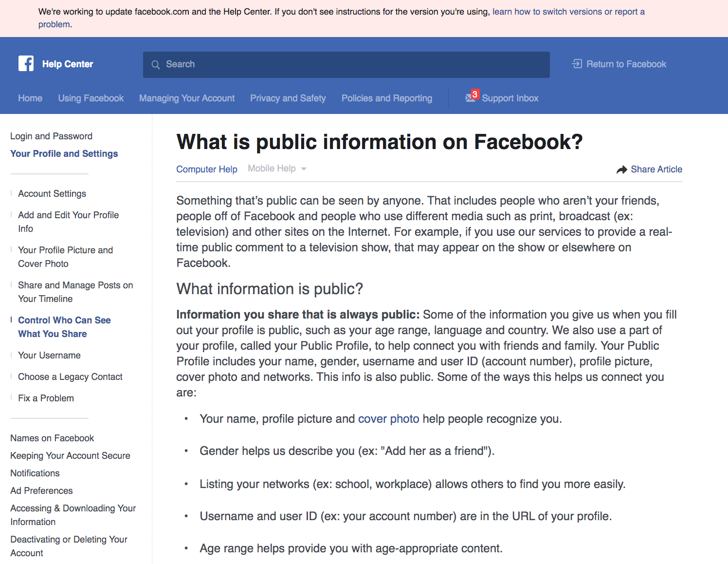Viewport: 728px width, 564px height.
Task: Click the bullet about Listing your networks
Action: (x=413, y=484)
